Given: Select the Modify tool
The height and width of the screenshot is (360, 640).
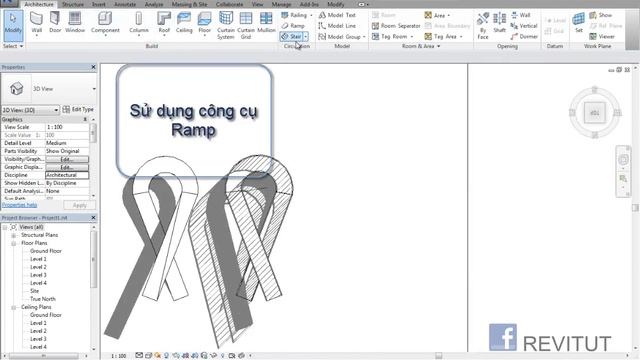Looking at the screenshot, I should click(13, 25).
